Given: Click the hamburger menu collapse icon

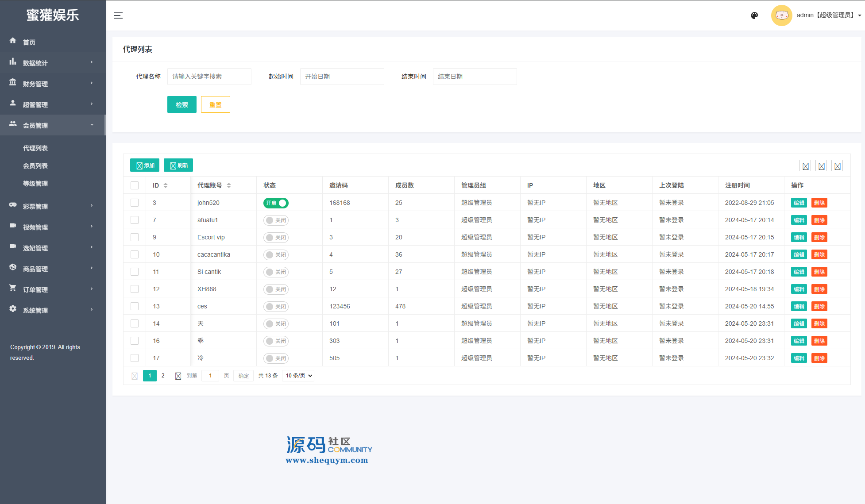Looking at the screenshot, I should (118, 15).
